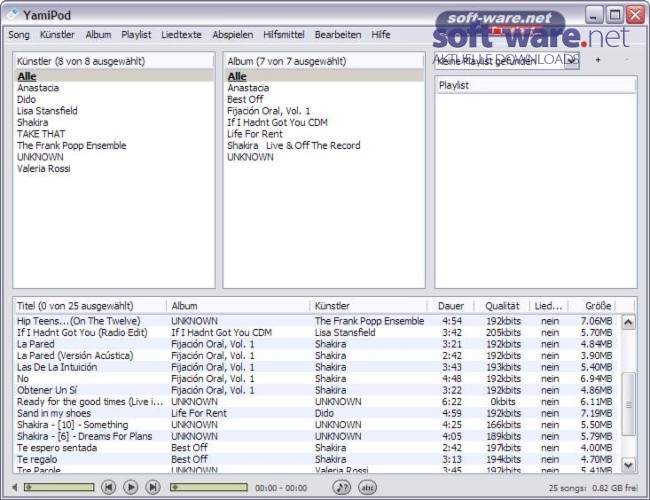Select album If I Hadnt Got You CDM
Screen dimensions: 650x500
tap(324, 123)
